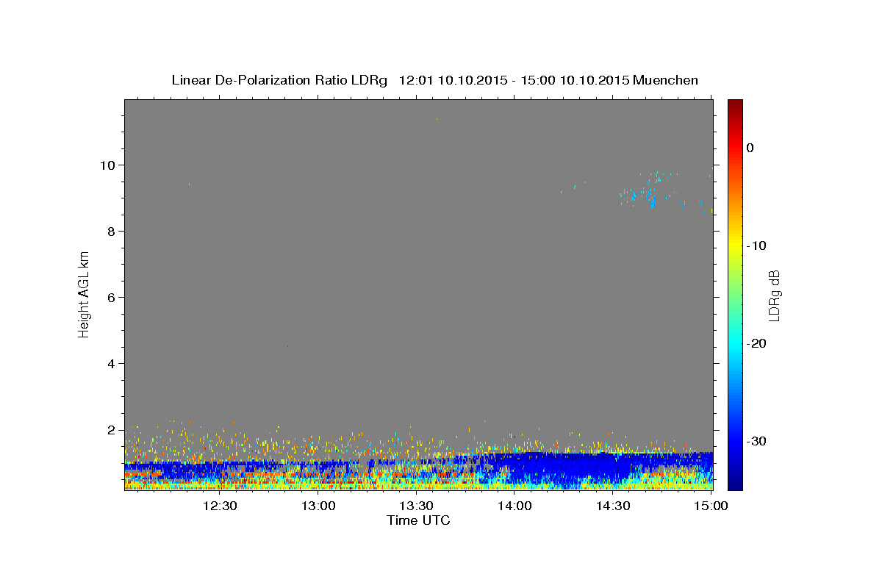Click the 15:00 time tick label
Screen dimensions: 882x588
click(x=711, y=506)
